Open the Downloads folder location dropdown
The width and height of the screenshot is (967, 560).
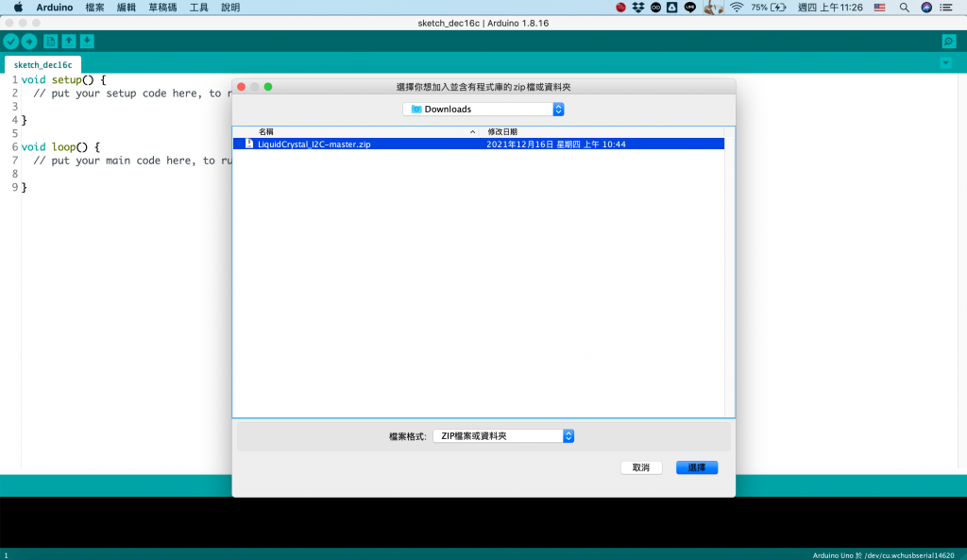483,110
